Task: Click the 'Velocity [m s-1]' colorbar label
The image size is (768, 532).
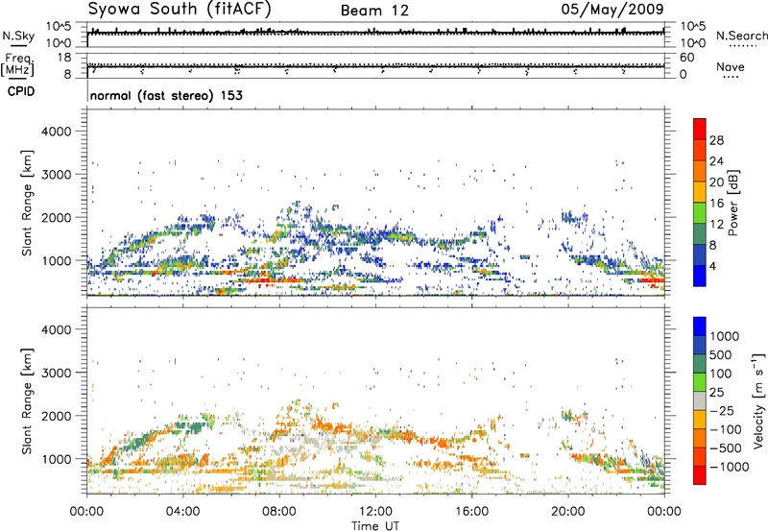Action: coord(758,400)
